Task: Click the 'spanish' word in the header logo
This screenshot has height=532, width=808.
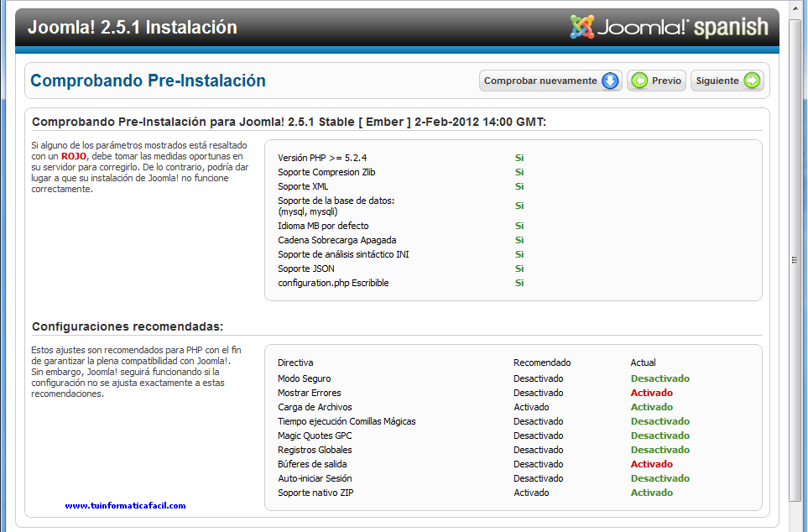Action: click(x=731, y=28)
